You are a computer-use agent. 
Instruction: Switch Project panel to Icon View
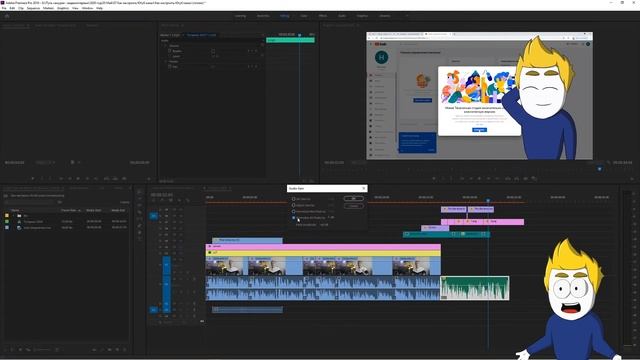tap(20, 349)
